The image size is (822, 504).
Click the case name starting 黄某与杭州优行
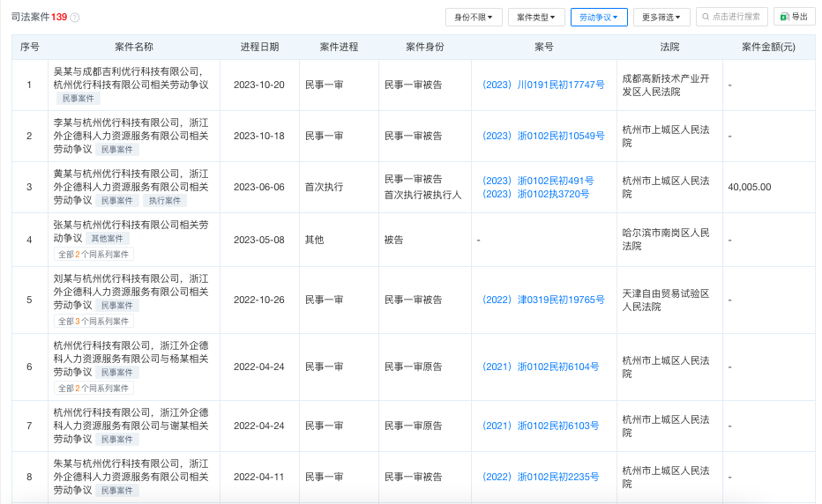131,187
